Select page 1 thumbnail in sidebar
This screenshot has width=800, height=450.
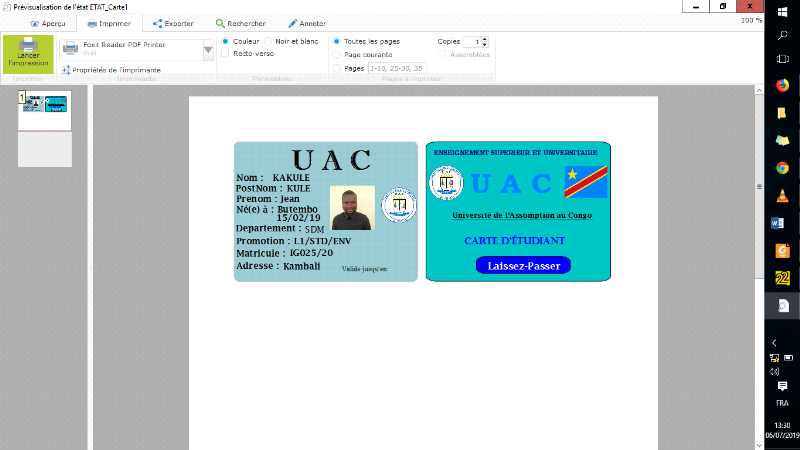tap(45, 110)
